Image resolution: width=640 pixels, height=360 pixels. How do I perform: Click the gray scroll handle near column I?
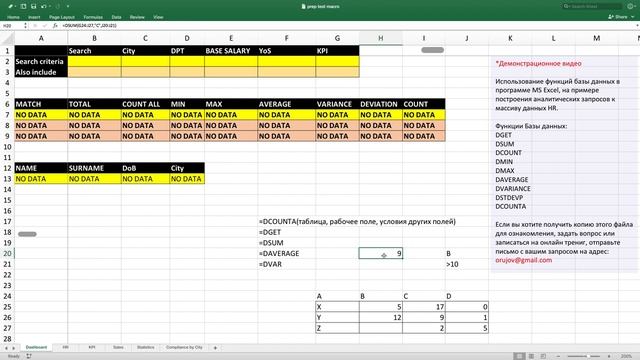pos(433,50)
